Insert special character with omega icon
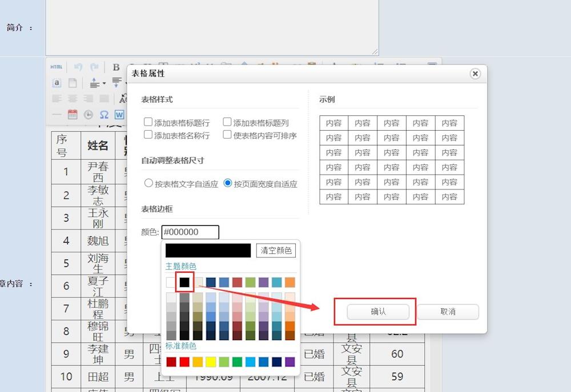 104,115
